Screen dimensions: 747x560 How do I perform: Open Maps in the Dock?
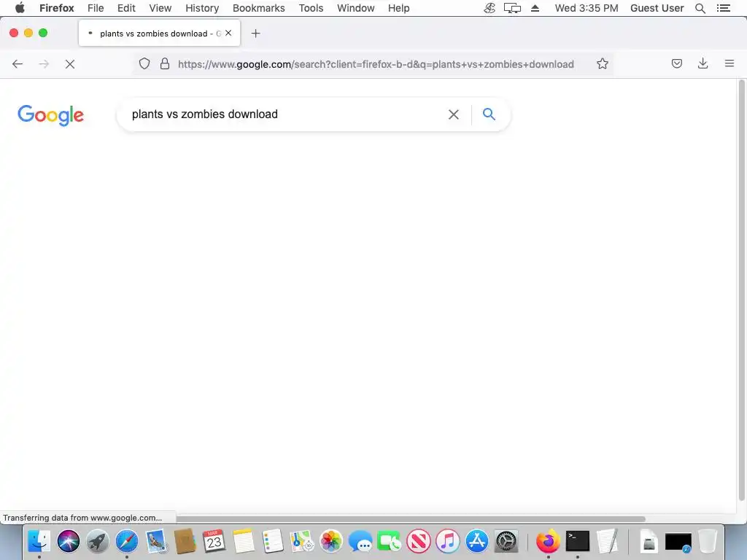tap(301, 542)
